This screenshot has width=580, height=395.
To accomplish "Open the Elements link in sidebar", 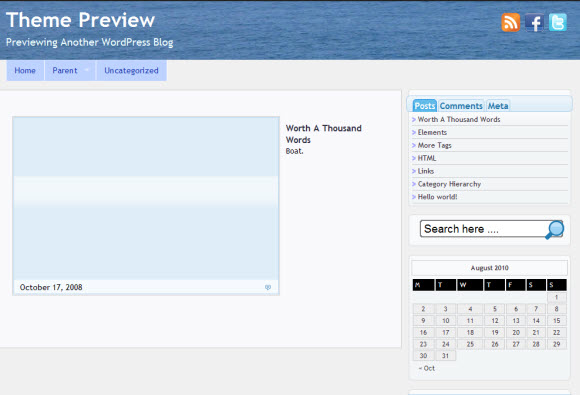I will 432,132.
